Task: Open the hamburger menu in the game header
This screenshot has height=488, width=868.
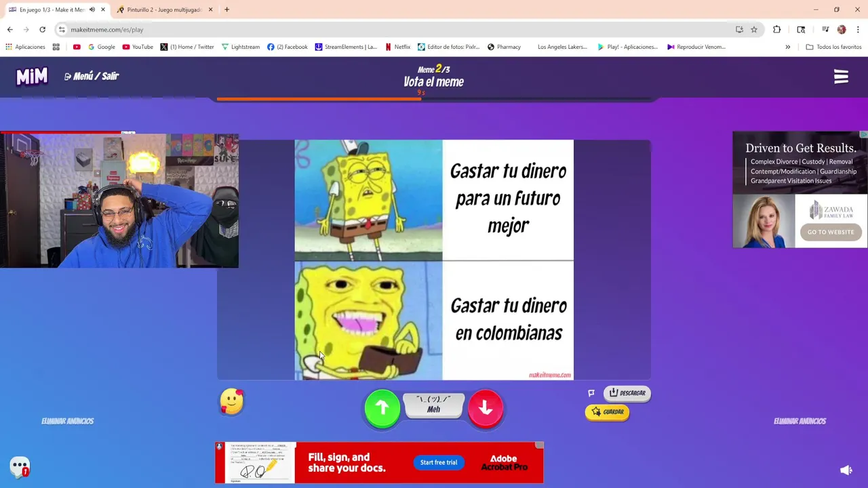Action: click(841, 77)
